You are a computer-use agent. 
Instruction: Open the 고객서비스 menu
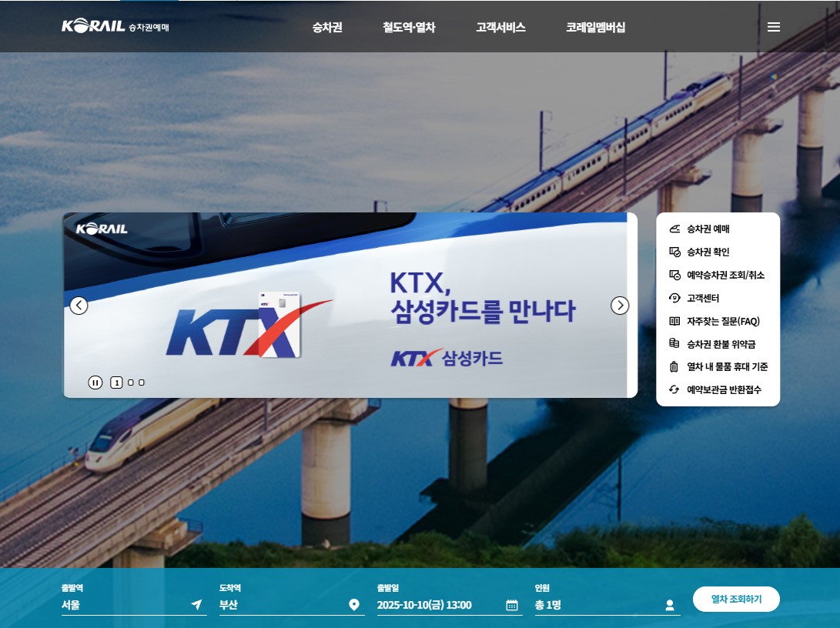(x=501, y=27)
